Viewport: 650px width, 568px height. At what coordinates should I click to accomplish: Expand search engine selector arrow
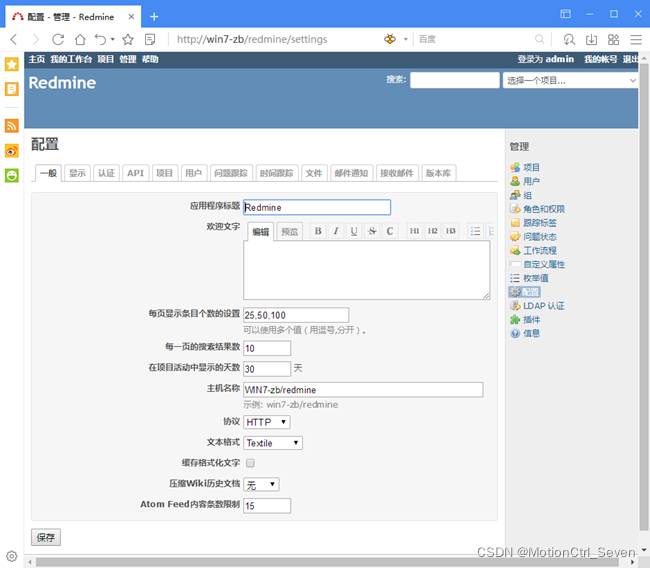pyautogui.click(x=406, y=39)
